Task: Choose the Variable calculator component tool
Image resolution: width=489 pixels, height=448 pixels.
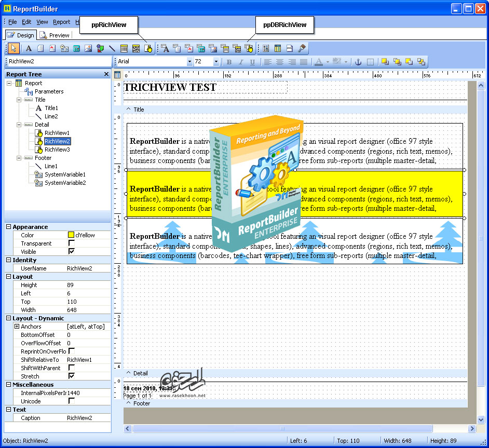Action: 76,48
